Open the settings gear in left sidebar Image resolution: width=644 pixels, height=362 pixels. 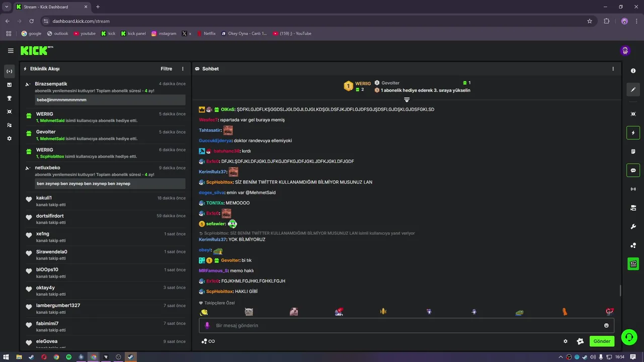point(9,138)
